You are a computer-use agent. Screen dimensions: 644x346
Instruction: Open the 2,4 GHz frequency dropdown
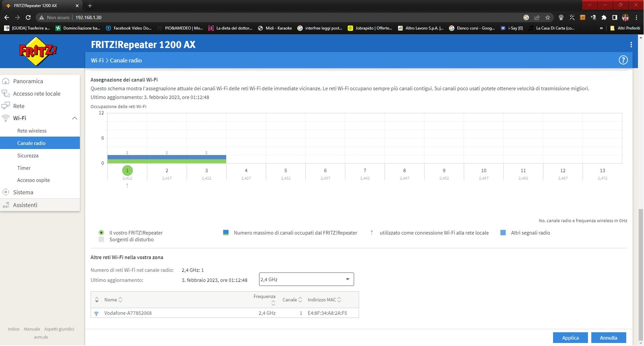(x=306, y=280)
